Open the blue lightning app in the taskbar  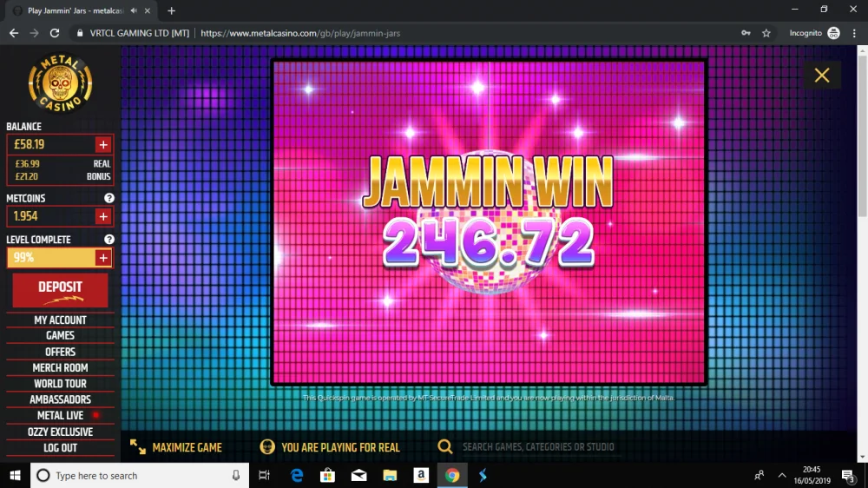[483, 475]
